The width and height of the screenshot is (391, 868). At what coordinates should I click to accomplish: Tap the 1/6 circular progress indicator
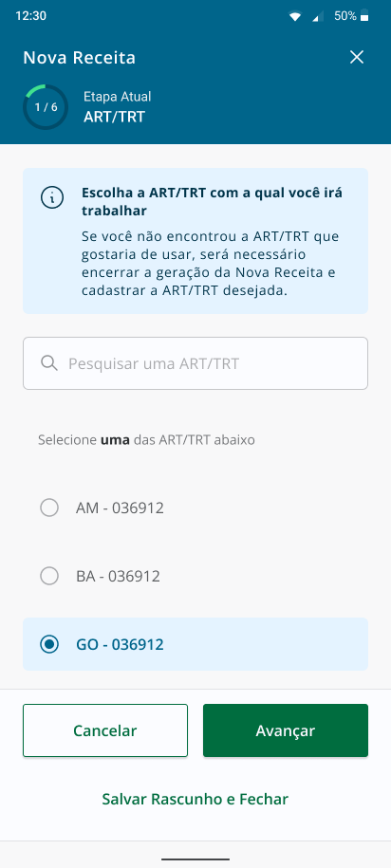pyautogui.click(x=46, y=107)
